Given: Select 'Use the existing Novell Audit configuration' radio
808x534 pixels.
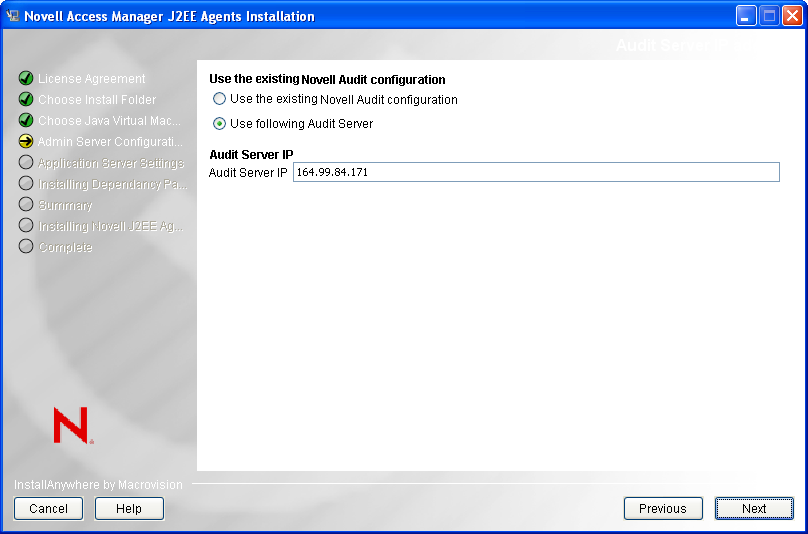Looking at the screenshot, I should (x=220, y=98).
